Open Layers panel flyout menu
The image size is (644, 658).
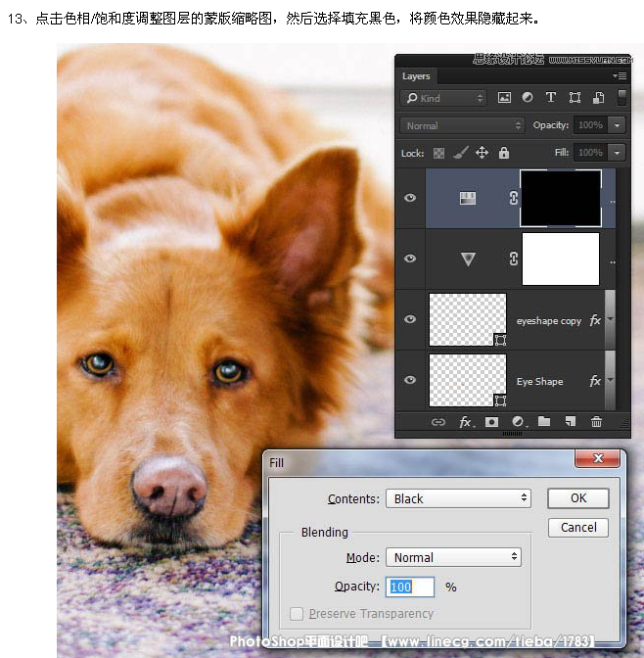pyautogui.click(x=620, y=76)
